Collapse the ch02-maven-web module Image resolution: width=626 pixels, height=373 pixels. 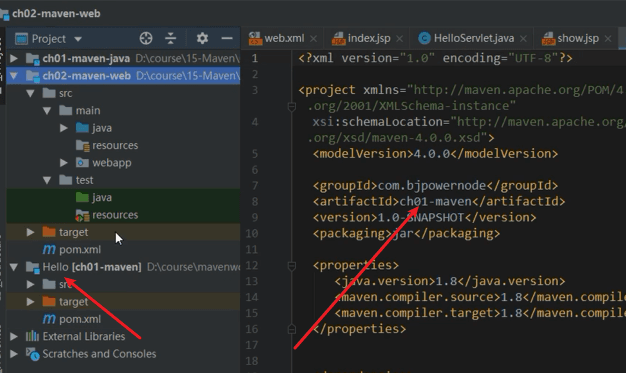14,75
